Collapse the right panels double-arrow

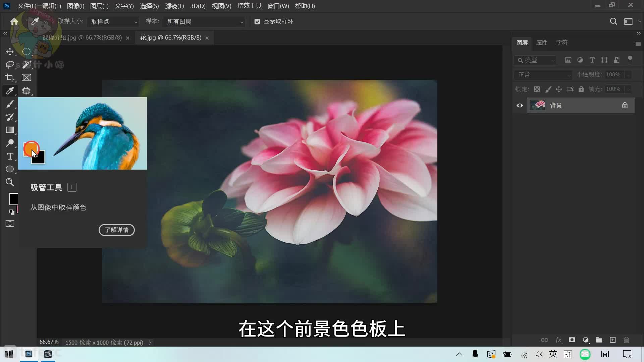point(639,33)
